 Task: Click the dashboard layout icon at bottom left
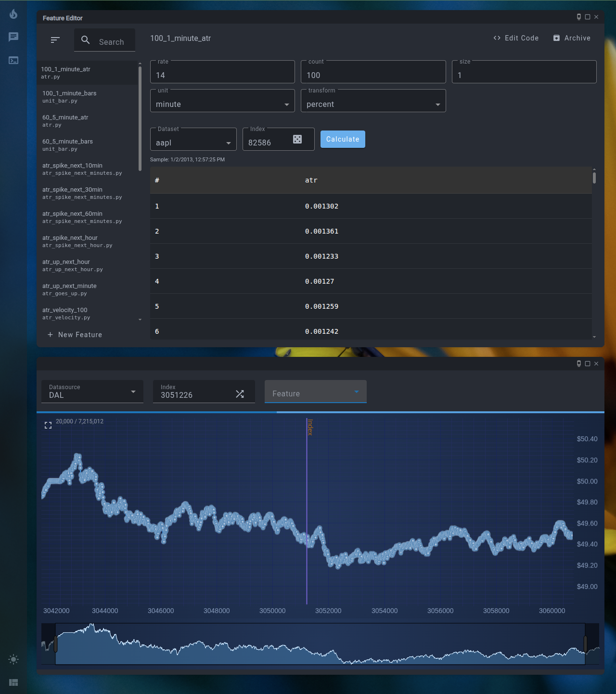(x=13, y=682)
